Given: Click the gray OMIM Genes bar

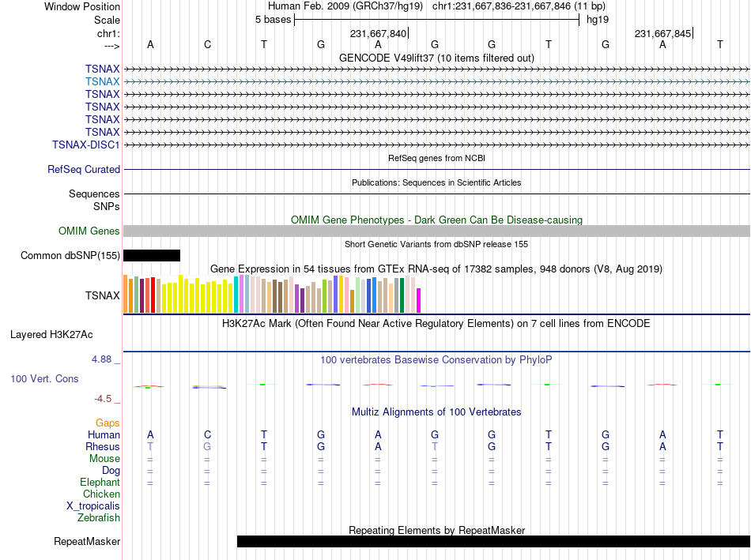Looking at the screenshot, I should click(437, 231).
